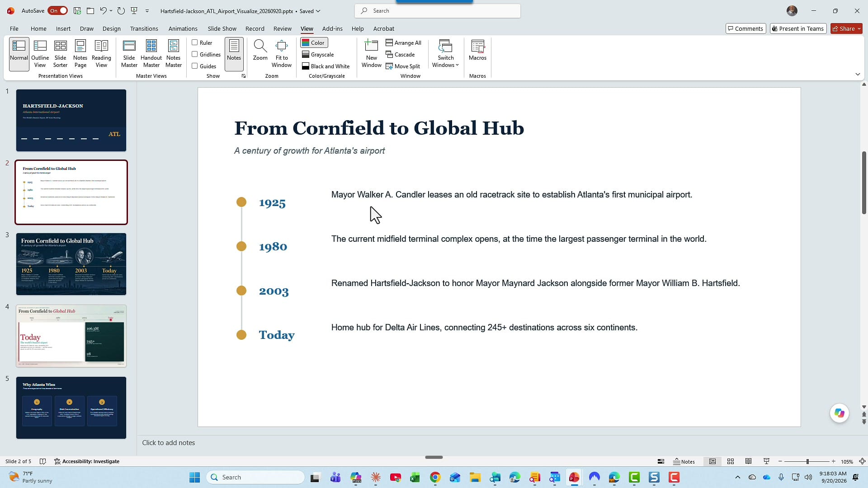The height and width of the screenshot is (488, 868).
Task: Open Slide Sorter view
Action: tap(60, 54)
